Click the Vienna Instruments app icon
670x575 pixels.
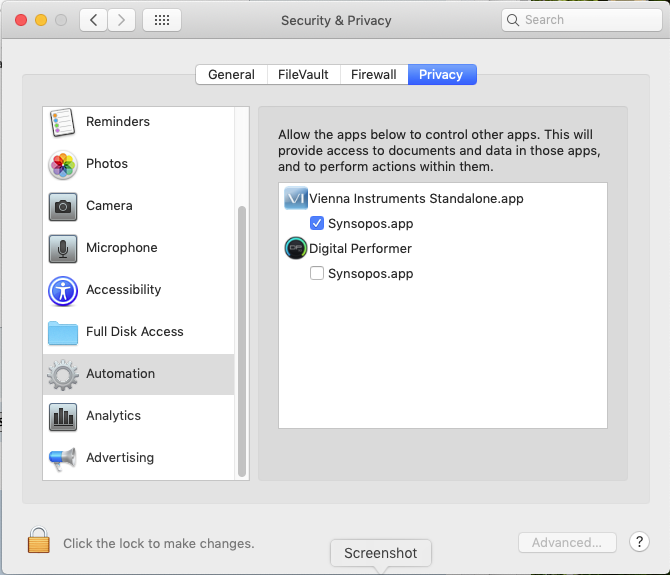pos(296,198)
